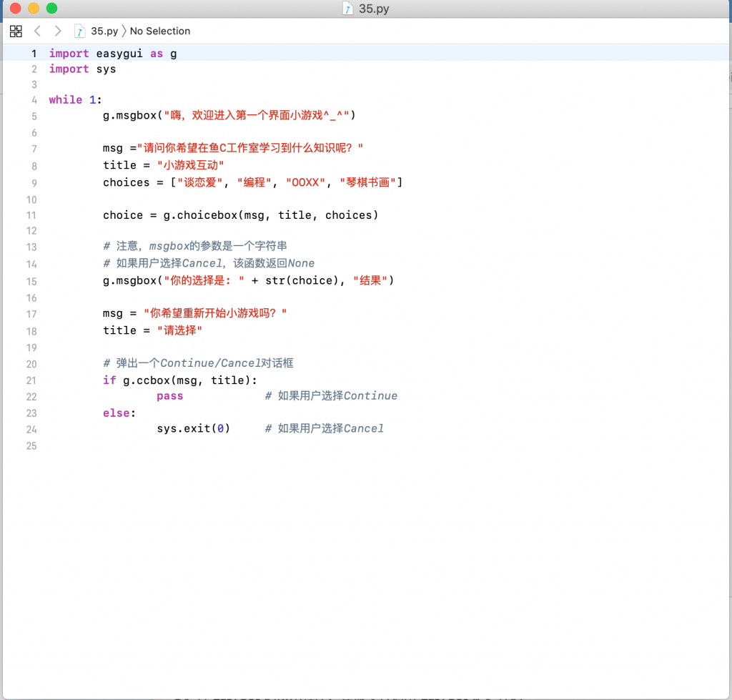This screenshot has height=700, width=732.
Task: Go forward with the right chevron
Action: [58, 31]
